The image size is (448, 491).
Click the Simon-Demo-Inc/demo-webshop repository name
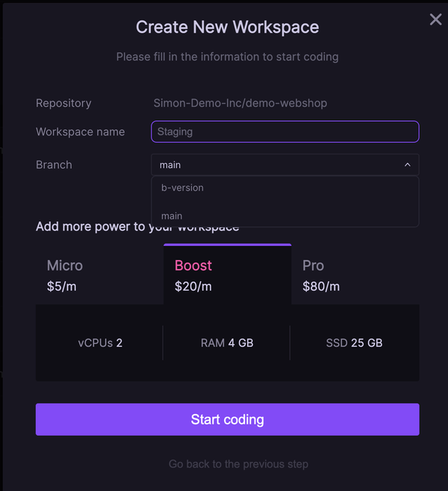[240, 103]
